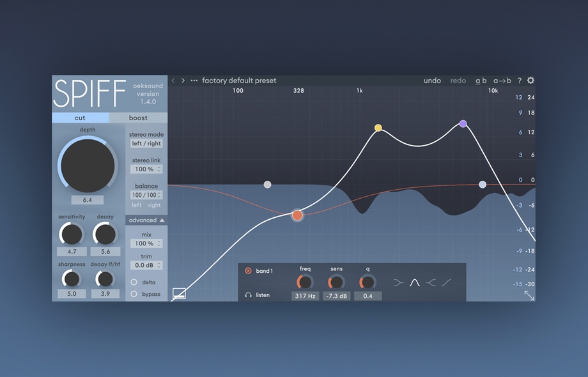The width and height of the screenshot is (588, 377).
Task: Click the sensitivity value field 4.7
Action: pos(72,252)
